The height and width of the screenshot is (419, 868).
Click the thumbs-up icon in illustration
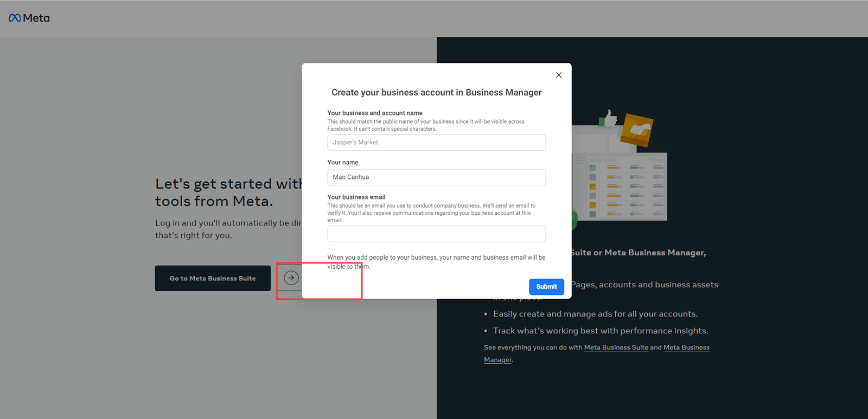pos(609,118)
